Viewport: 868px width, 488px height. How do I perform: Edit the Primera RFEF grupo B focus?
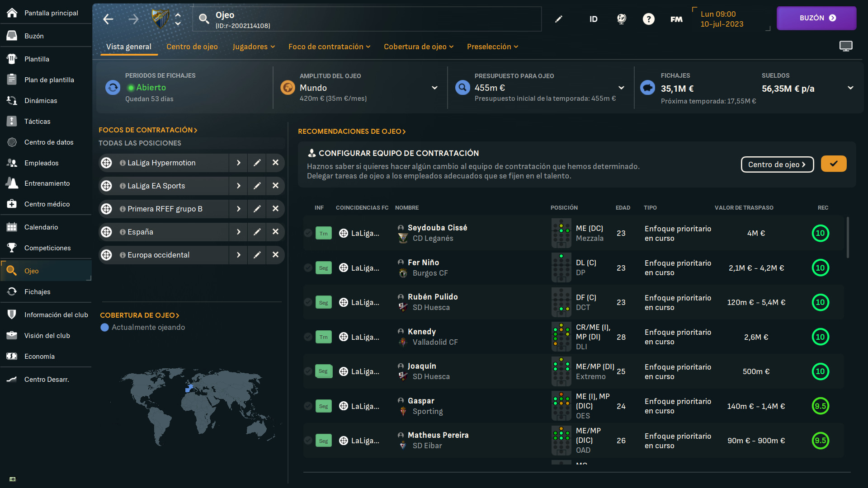(x=257, y=209)
